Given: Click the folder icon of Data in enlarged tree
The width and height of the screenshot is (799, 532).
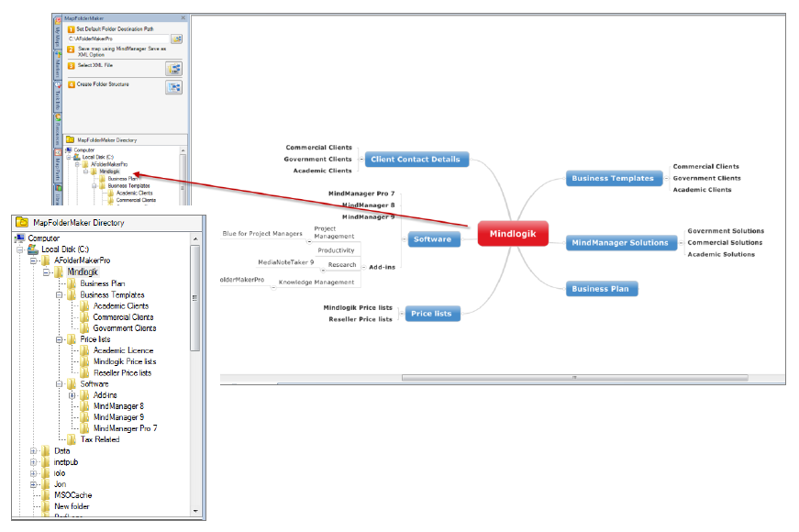Looking at the screenshot, I should pos(46,451).
